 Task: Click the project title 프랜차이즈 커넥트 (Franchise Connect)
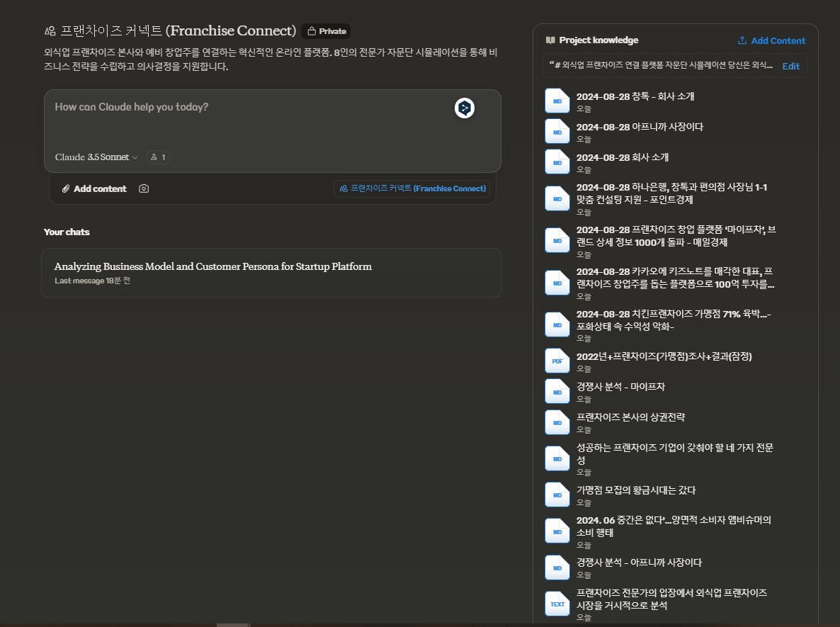[178, 30]
